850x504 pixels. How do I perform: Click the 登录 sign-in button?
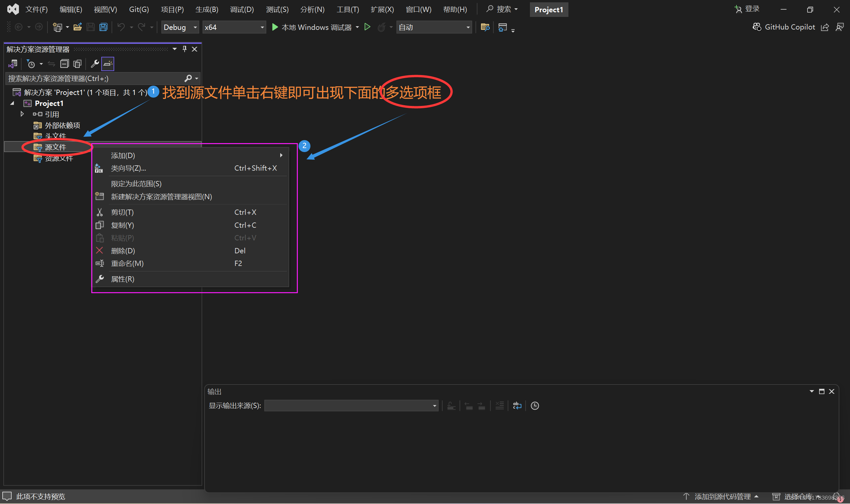[x=747, y=9]
